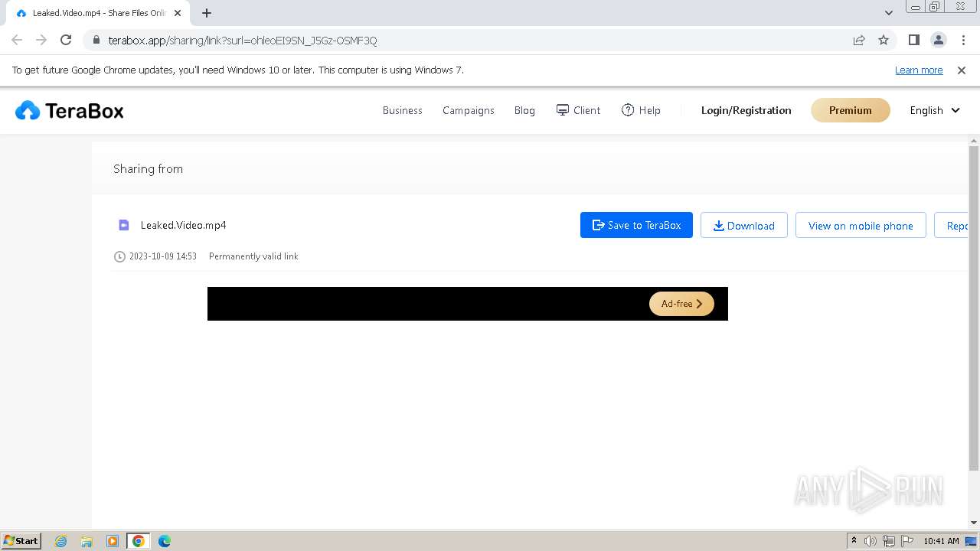Screen dimensions: 980x551
Task: Click the clock icon beside the timestamp
Action: click(119, 256)
